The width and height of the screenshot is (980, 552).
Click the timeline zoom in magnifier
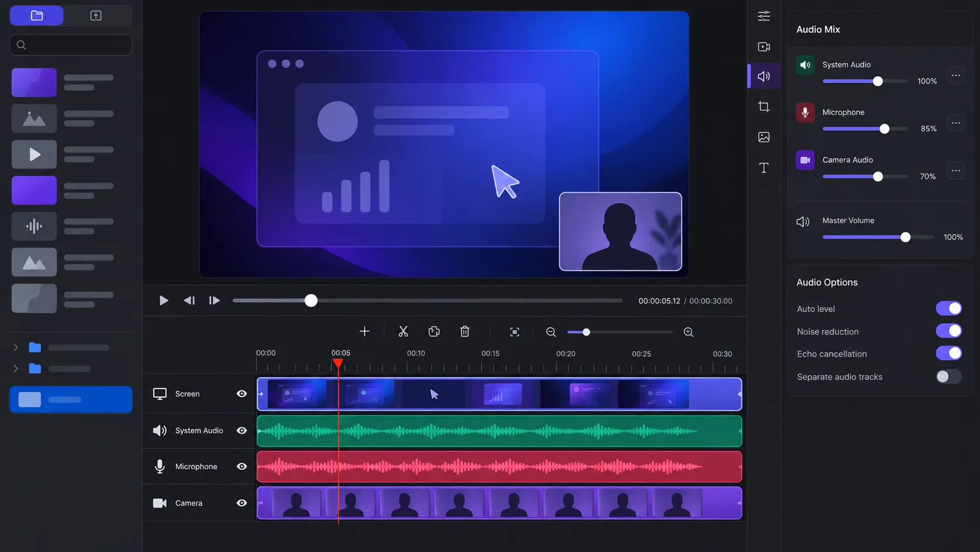click(x=689, y=332)
